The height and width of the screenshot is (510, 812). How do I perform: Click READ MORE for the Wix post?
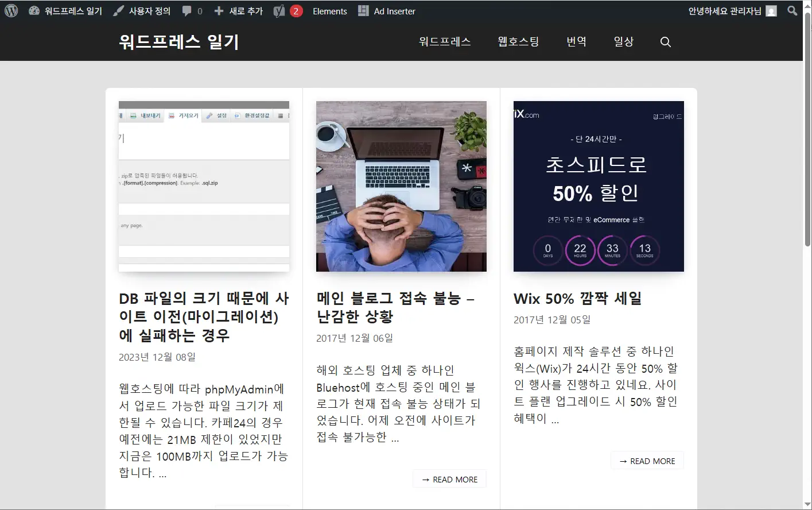click(647, 461)
